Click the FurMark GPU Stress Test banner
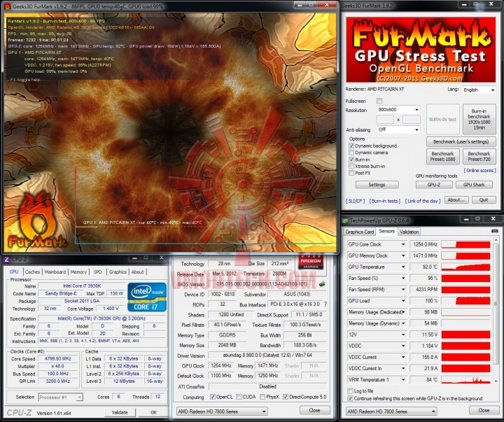This screenshot has height=422, width=504. pyautogui.click(x=421, y=50)
